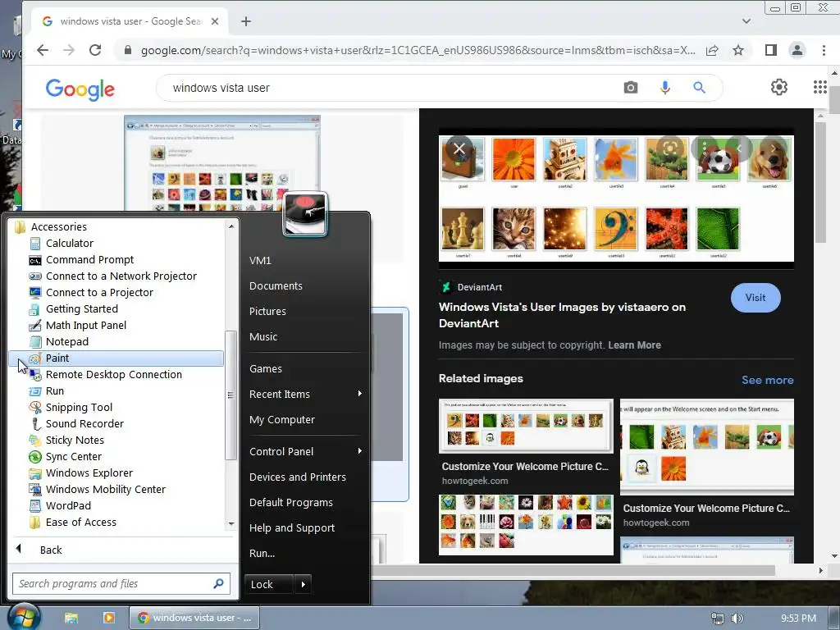The image size is (840, 630).
Task: Open Games in Start menu
Action: pos(266,368)
